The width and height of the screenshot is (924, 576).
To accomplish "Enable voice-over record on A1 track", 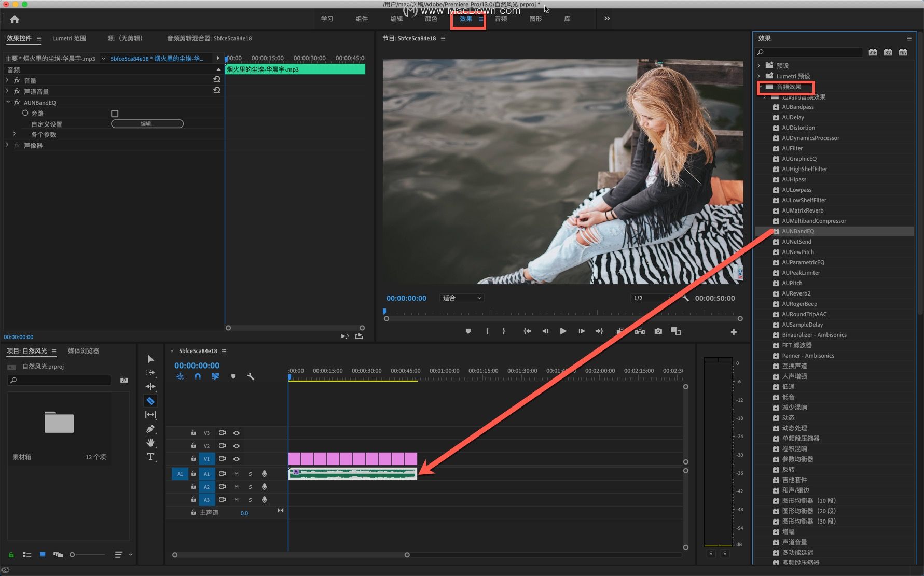I will (x=265, y=474).
